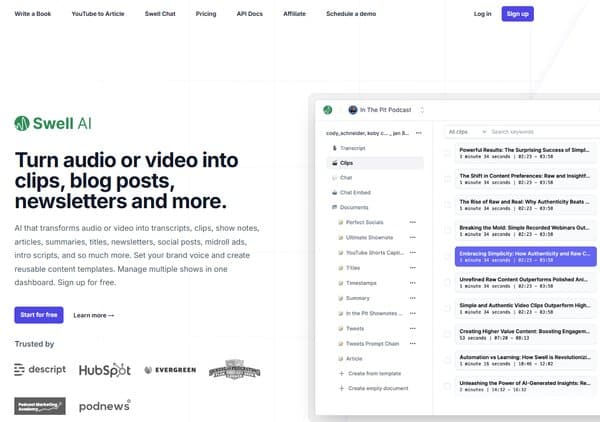Open Write a Book page
The image size is (600, 422).
(x=33, y=14)
